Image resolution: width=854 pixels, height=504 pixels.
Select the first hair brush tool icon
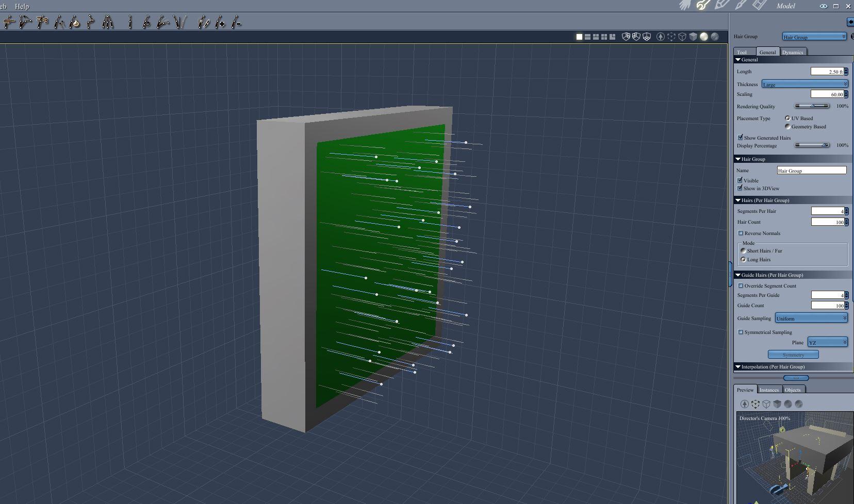(9, 22)
